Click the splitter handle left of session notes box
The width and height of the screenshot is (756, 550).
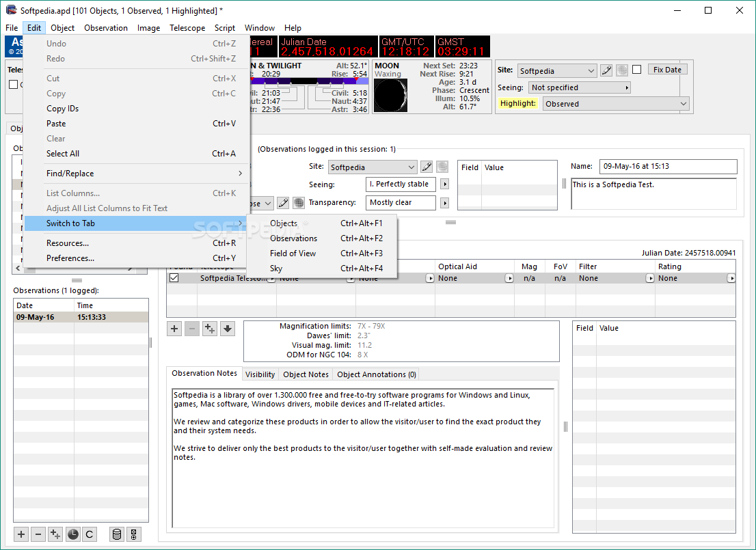point(564,184)
